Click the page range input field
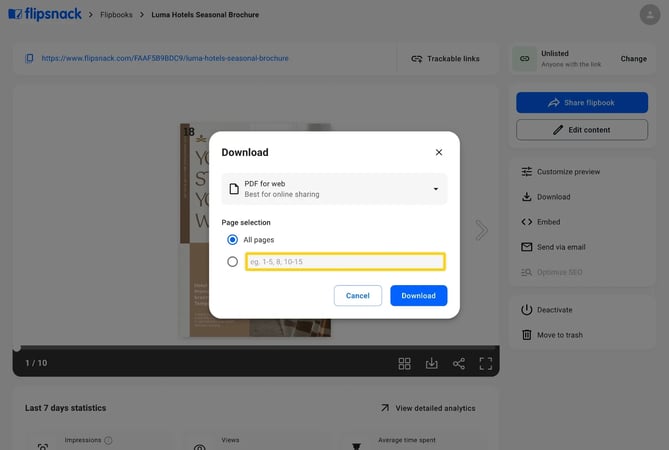Screen dimensions: 669x450 click(x=345, y=261)
